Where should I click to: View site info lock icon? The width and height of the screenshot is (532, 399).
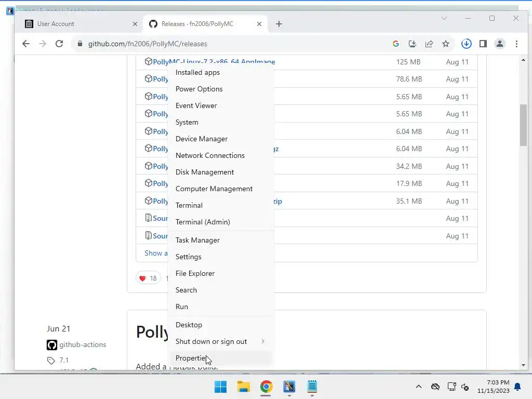[x=79, y=44]
